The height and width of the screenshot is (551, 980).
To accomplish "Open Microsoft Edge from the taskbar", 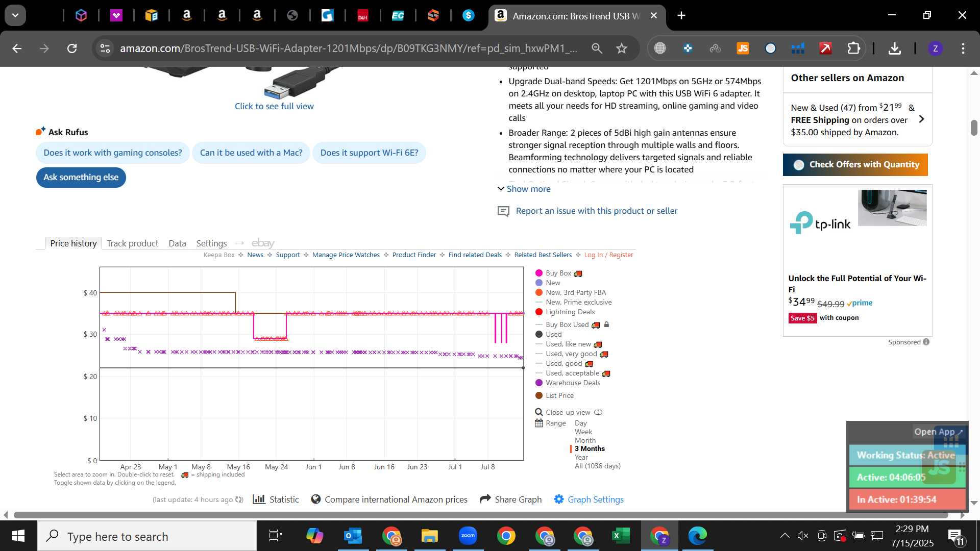I will point(697,536).
